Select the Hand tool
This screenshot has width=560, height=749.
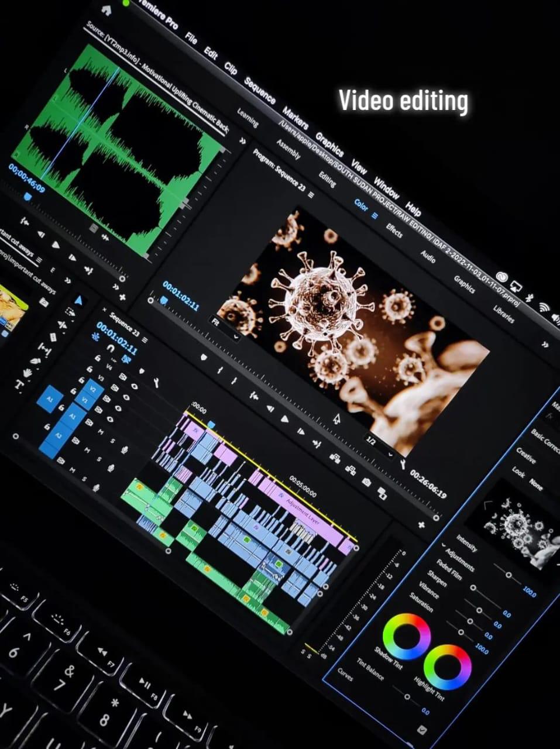point(27,373)
